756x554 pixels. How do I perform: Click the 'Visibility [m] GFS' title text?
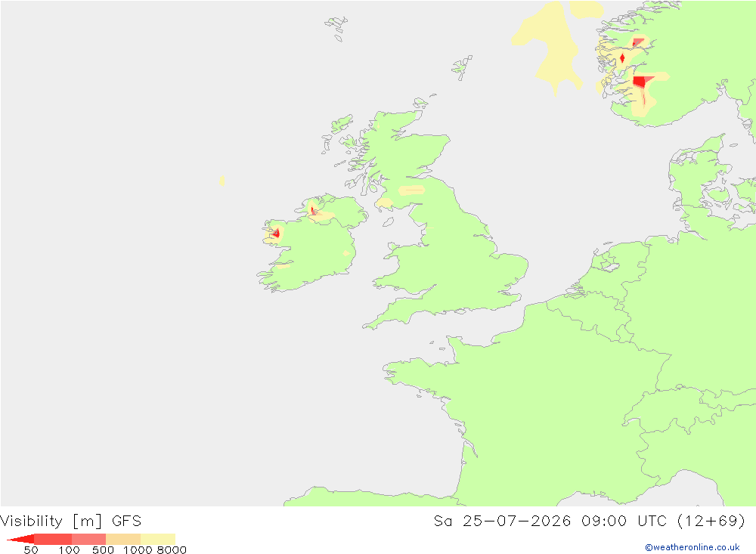[x=71, y=522]
